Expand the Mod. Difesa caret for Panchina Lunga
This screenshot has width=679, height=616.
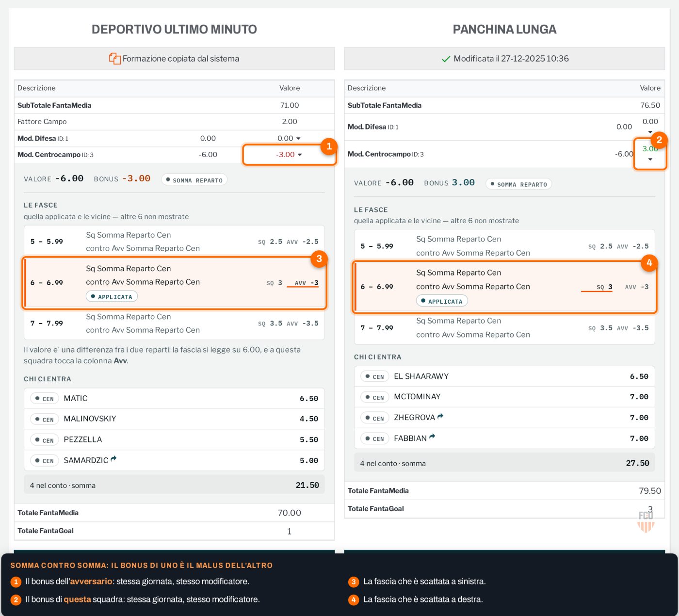[650, 132]
